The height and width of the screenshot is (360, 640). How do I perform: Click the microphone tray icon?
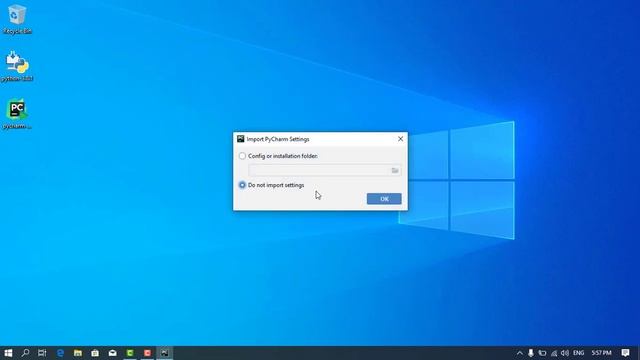(531, 353)
